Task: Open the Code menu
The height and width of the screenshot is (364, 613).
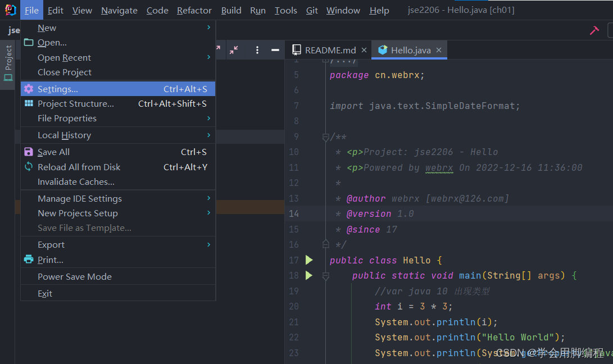Action: pyautogui.click(x=157, y=11)
